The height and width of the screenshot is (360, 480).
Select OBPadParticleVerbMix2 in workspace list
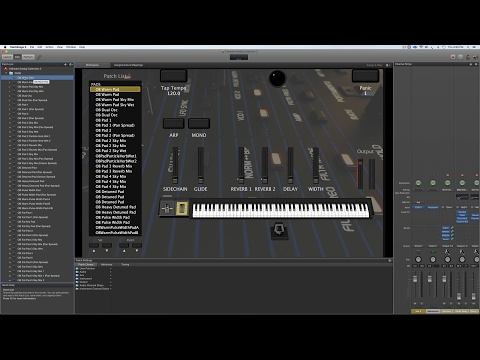[x=116, y=161]
